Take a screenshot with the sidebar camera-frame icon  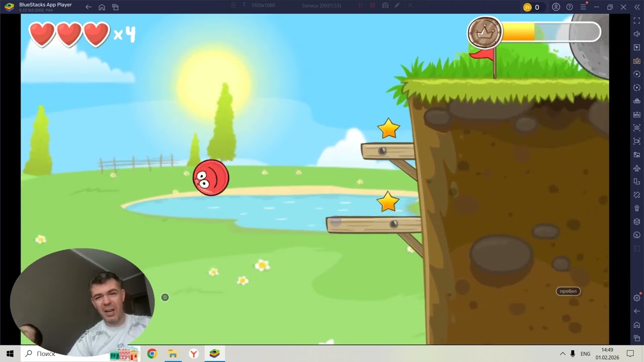636,128
